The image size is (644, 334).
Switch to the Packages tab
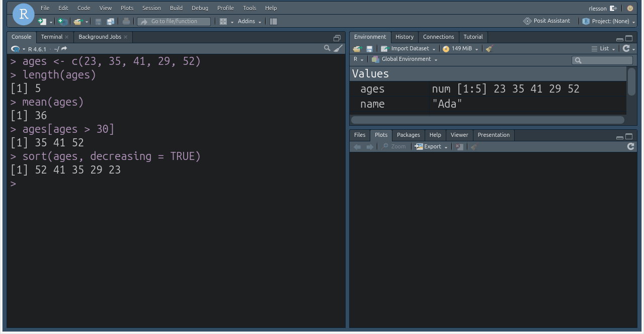[409, 135]
